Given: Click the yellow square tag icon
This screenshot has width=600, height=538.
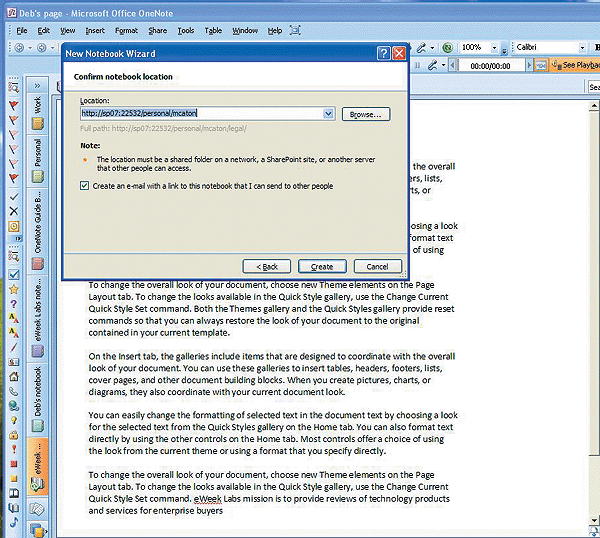Looking at the screenshot, I should coord(13,478).
